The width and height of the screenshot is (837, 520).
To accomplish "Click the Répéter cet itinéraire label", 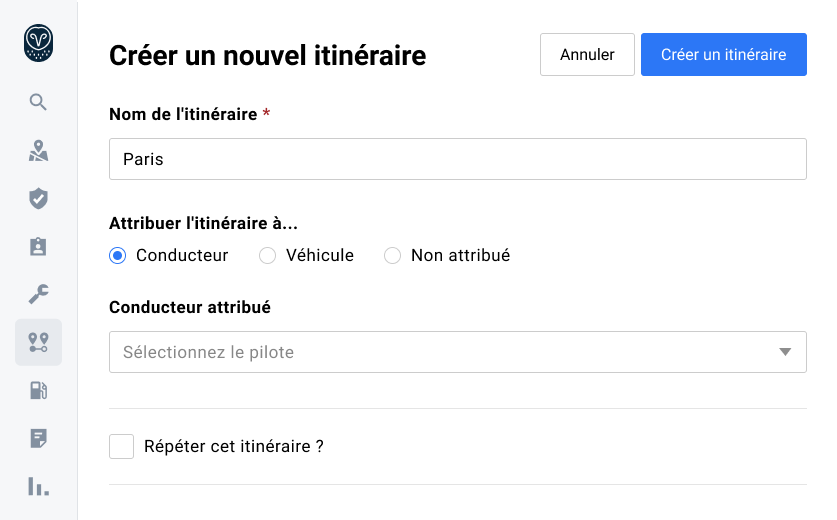I will pyautogui.click(x=234, y=446).
